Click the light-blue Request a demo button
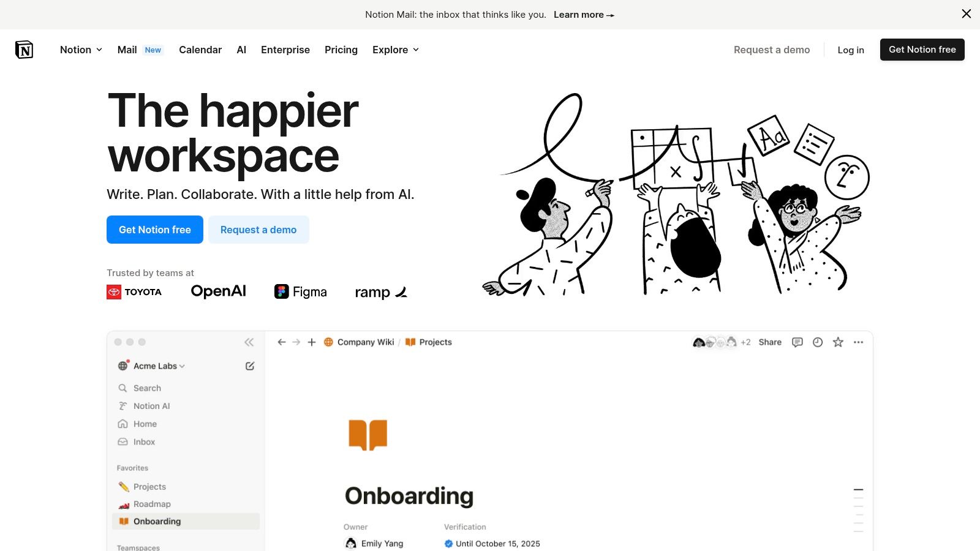Screen dimensions: 980x551 (258, 230)
